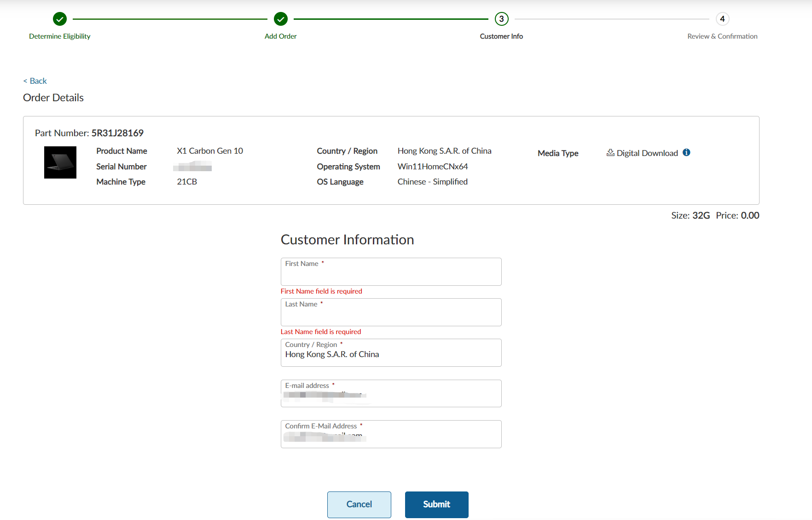Click the Confirm E-Mail Address field
This screenshot has width=812, height=520.
[x=391, y=434]
